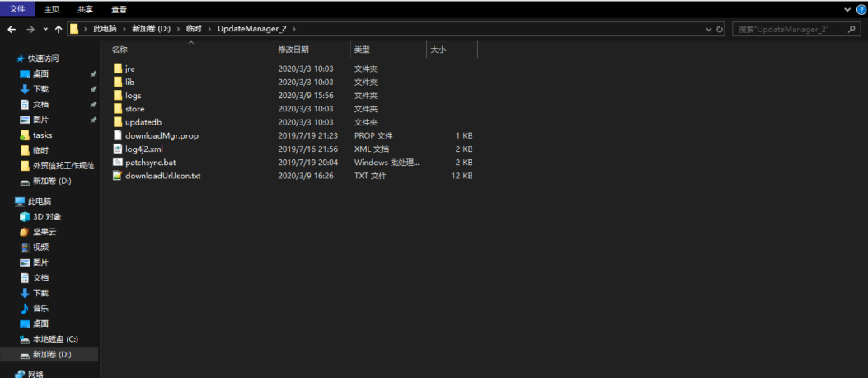Click the Refresh button in address bar
868x378 pixels.
click(x=720, y=29)
